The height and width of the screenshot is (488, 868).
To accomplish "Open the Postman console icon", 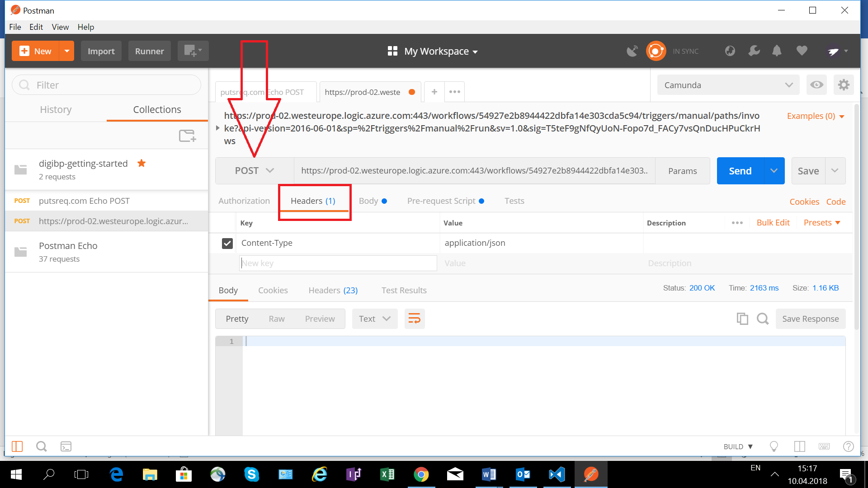I will (x=66, y=447).
